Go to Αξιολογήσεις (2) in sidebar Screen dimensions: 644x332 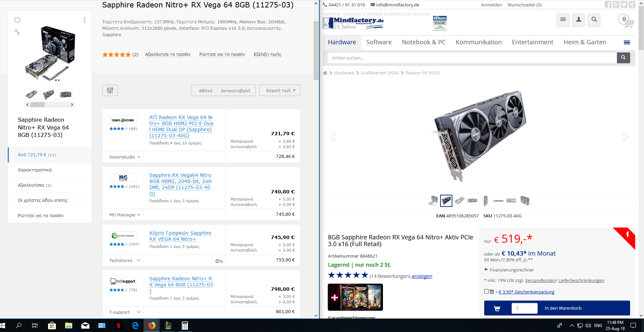(x=50, y=185)
